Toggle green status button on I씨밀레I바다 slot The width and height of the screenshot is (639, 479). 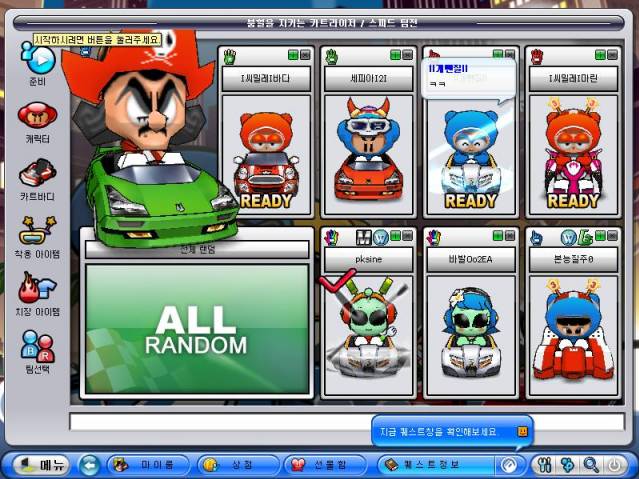293,55
